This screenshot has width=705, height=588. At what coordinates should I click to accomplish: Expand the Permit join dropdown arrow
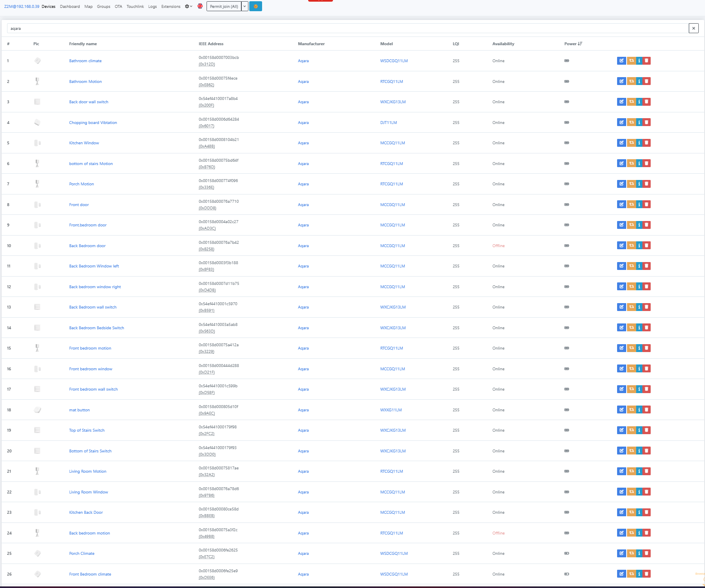[245, 7]
